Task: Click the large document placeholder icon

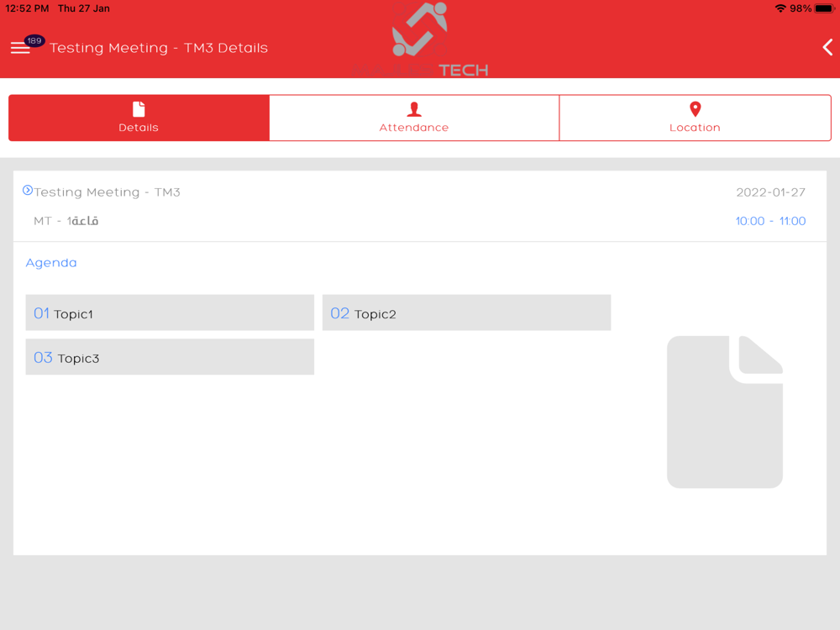Action: tap(725, 412)
